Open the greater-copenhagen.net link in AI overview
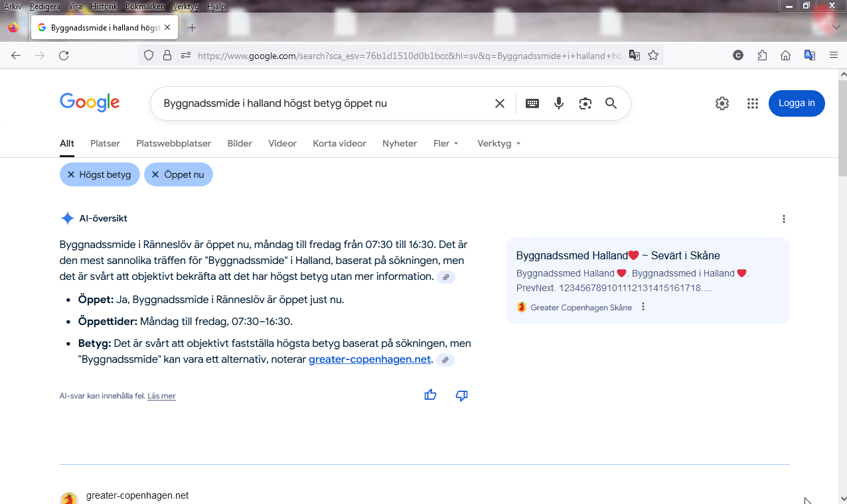The height and width of the screenshot is (504, 847). click(x=370, y=359)
